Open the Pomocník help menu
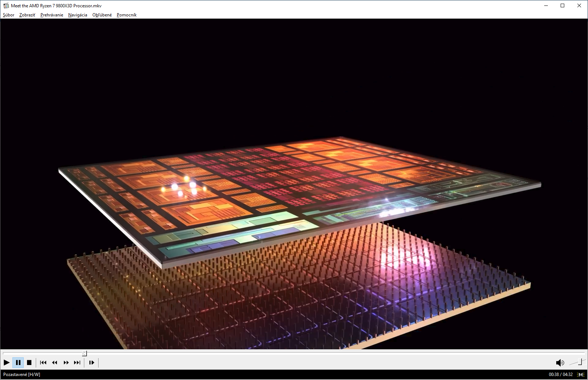 (x=127, y=15)
